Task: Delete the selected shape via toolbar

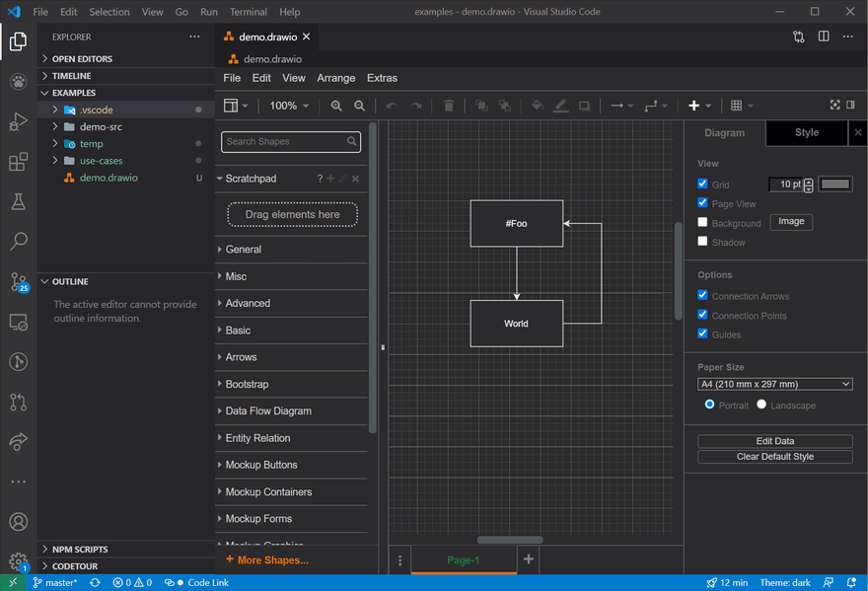Action: (x=450, y=105)
